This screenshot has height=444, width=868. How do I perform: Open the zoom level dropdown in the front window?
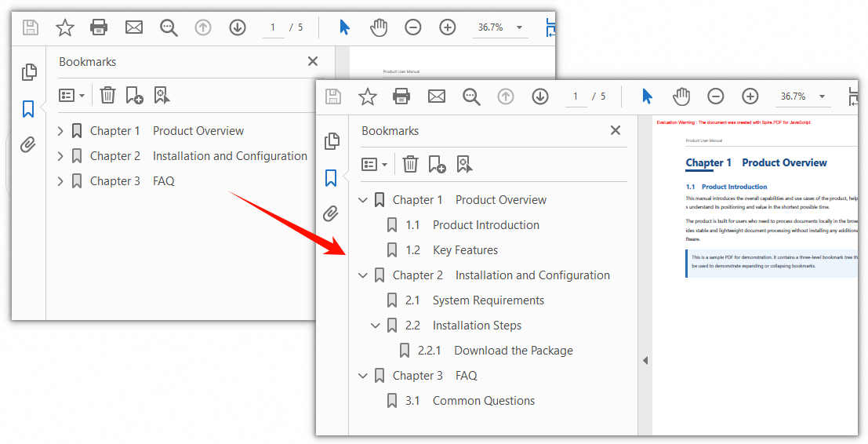(x=822, y=96)
